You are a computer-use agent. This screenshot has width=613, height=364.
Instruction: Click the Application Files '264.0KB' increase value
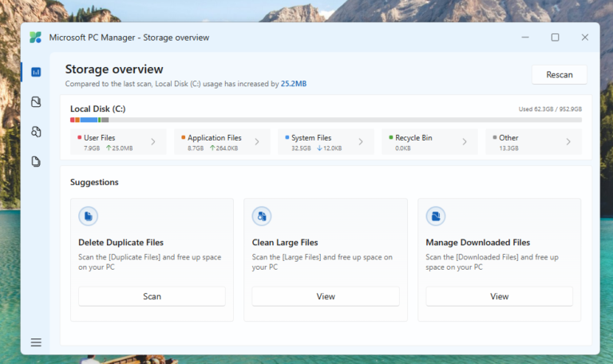click(227, 148)
